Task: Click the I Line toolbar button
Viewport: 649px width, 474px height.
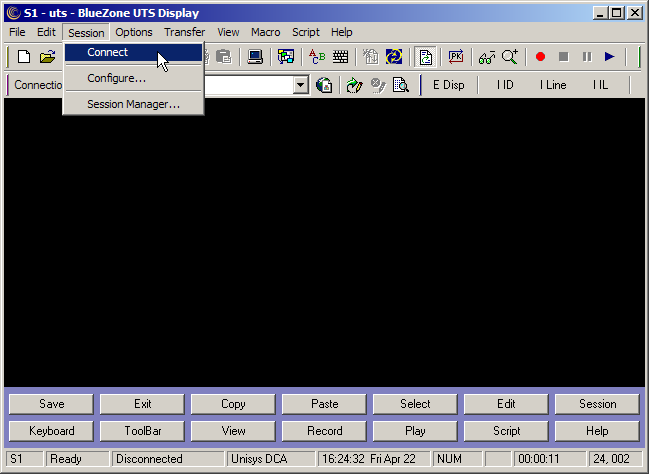Action: pyautogui.click(x=553, y=85)
